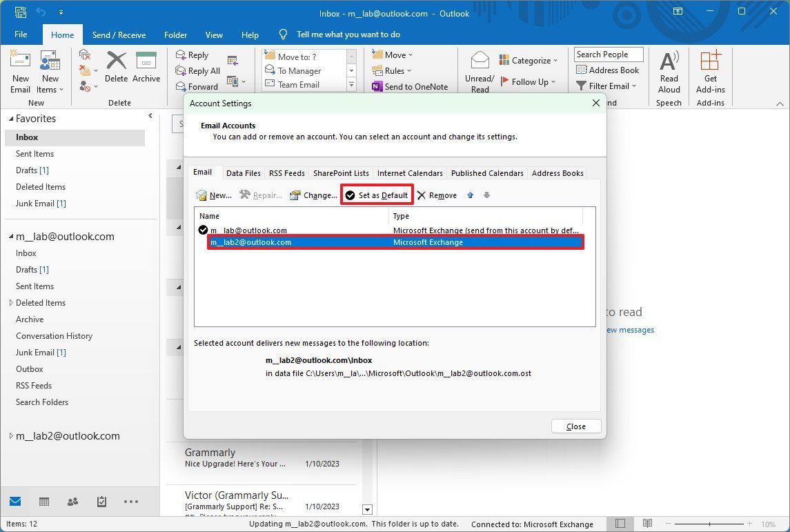Switch to Reading view icon in status bar
This screenshot has height=532, width=790.
[647, 524]
